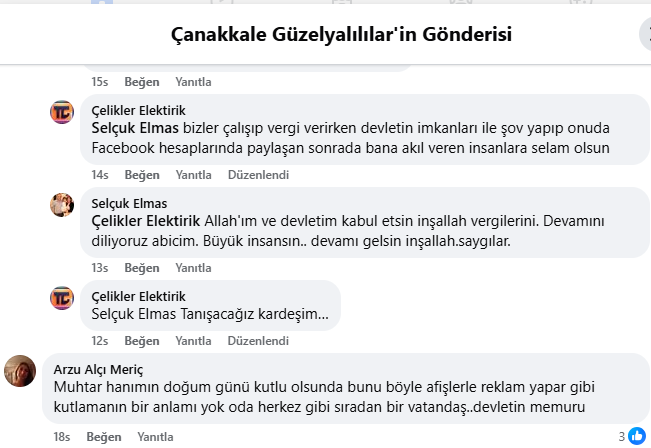This screenshot has height=448, width=651.
Task: Like Arzu Alçı Meriç's comment
Action: (x=104, y=437)
